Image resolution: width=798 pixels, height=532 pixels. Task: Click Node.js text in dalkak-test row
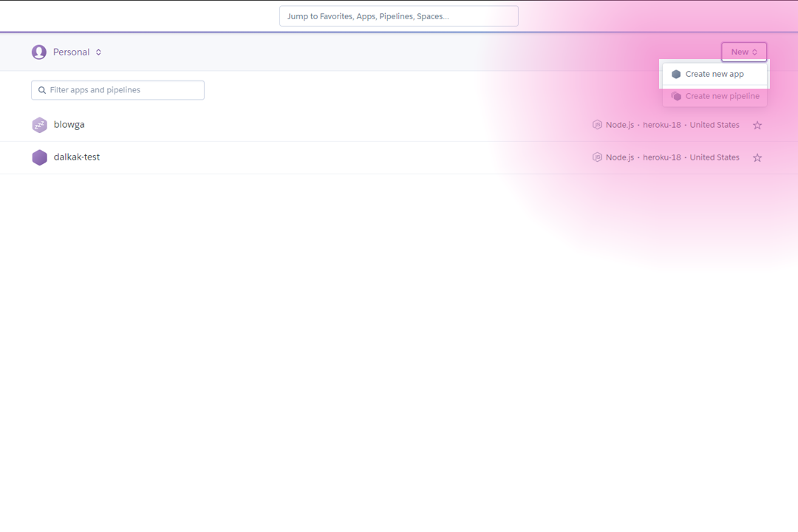point(620,158)
